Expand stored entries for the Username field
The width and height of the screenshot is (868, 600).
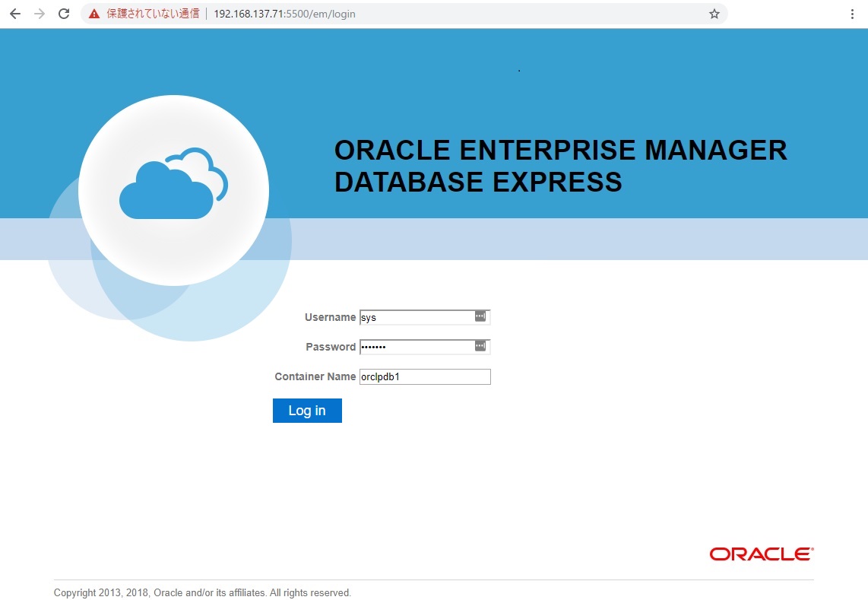coord(480,316)
